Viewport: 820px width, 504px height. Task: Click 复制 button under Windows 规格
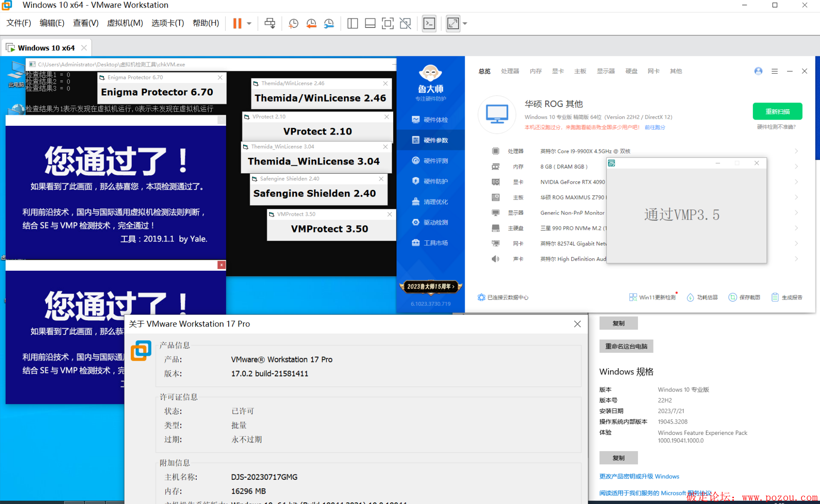pos(618,458)
